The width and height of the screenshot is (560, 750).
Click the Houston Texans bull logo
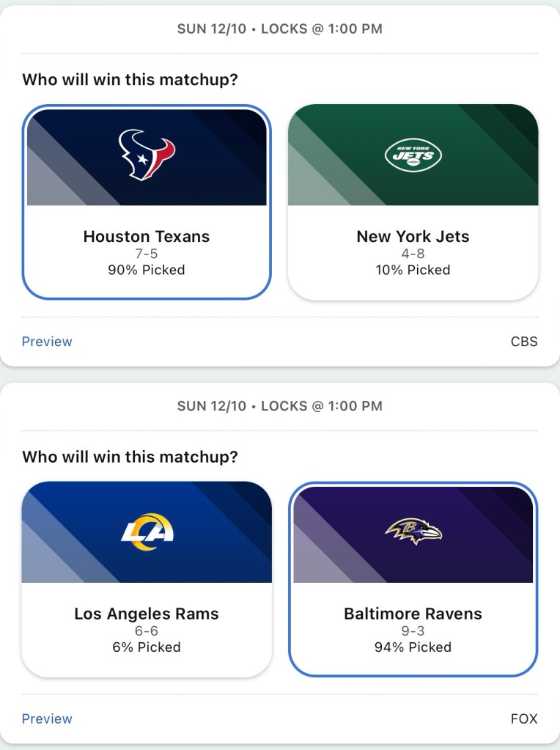pyautogui.click(x=147, y=155)
